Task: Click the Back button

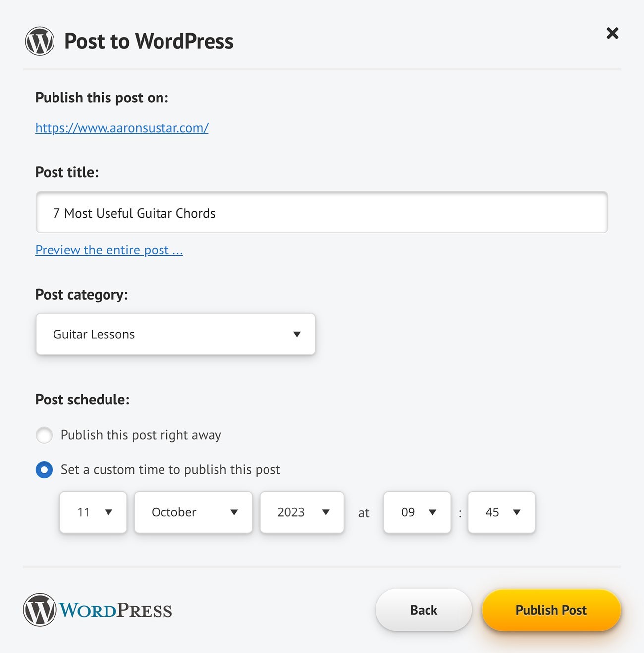Action: pyautogui.click(x=423, y=610)
